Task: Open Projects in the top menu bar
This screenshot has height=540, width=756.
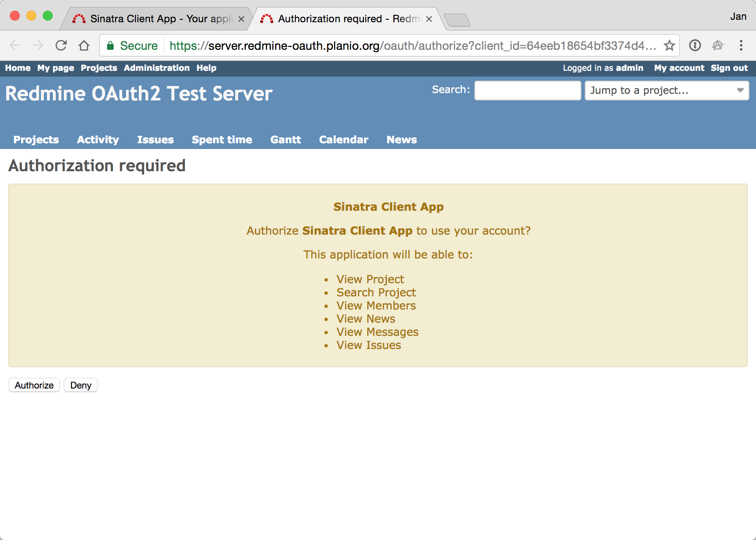Action: [99, 68]
